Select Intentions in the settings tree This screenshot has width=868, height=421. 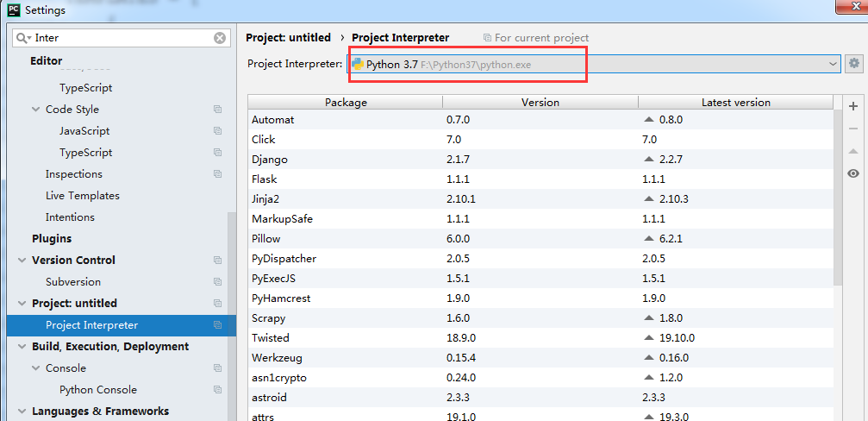pyautogui.click(x=71, y=217)
